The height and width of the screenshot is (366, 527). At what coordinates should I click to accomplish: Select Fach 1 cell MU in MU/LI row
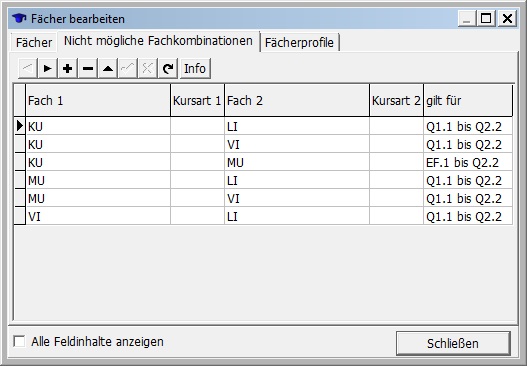[98, 180]
